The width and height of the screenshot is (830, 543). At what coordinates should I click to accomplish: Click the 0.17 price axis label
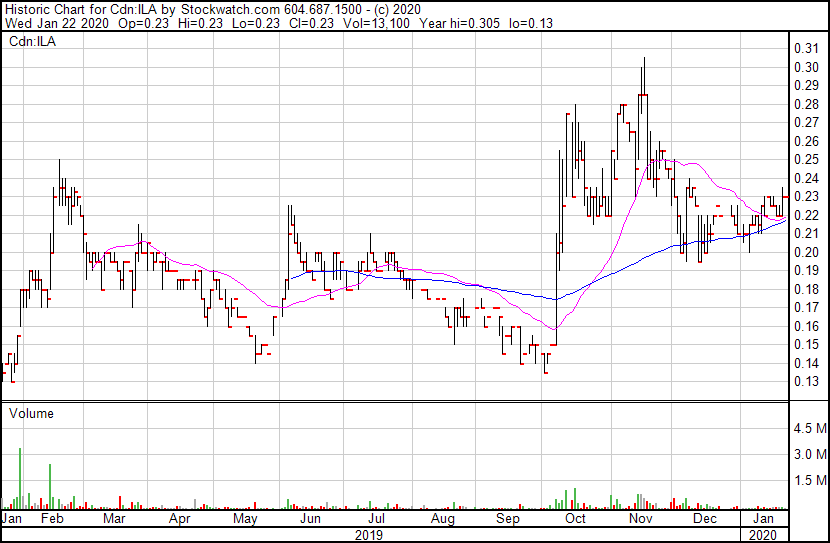tap(806, 307)
